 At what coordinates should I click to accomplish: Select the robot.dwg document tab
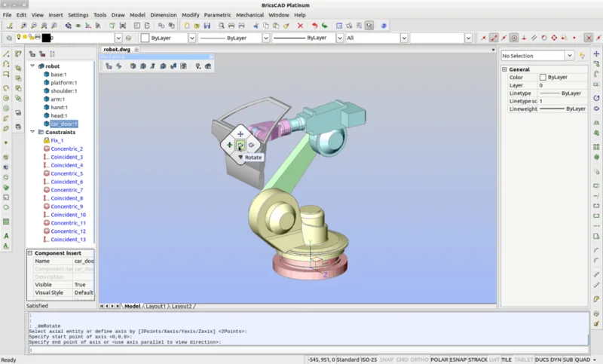pyautogui.click(x=117, y=49)
